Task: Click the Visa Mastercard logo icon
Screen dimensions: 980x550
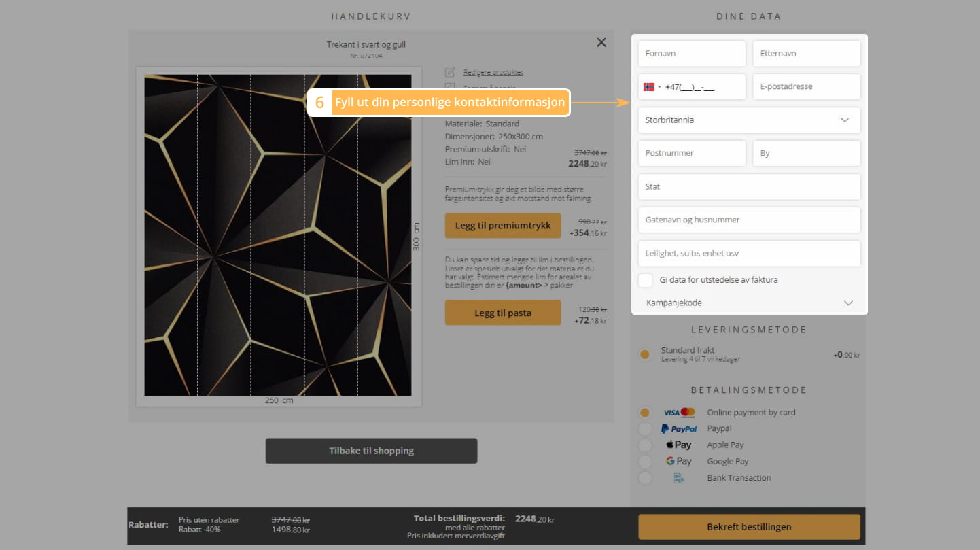Action: point(679,413)
